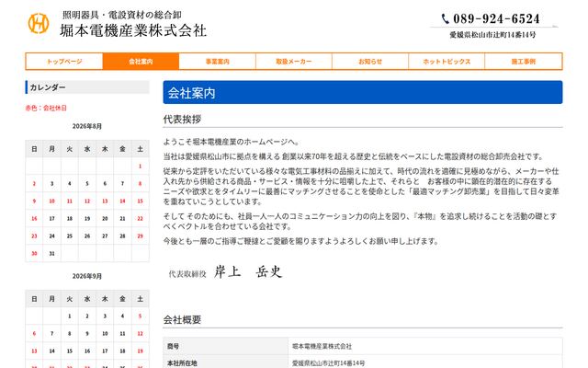This screenshot has width=588, height=368.
Task: Select August 15 in the calendar
Action: click(140, 201)
